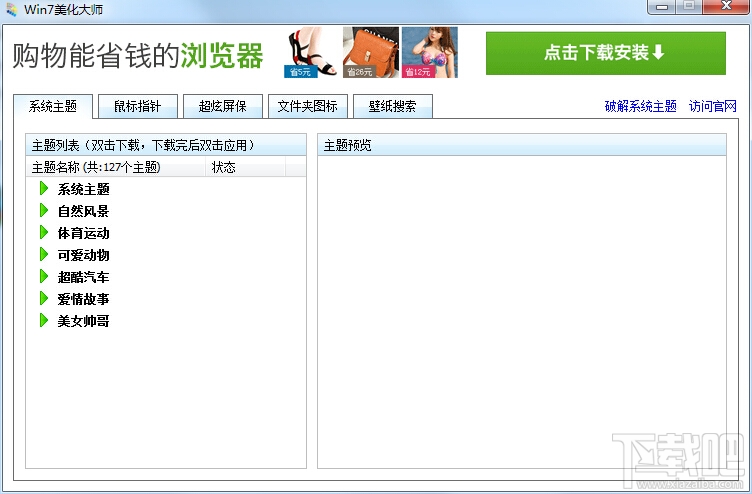Open the 超炫屏保 tab
This screenshot has width=752, height=494.
223,106
